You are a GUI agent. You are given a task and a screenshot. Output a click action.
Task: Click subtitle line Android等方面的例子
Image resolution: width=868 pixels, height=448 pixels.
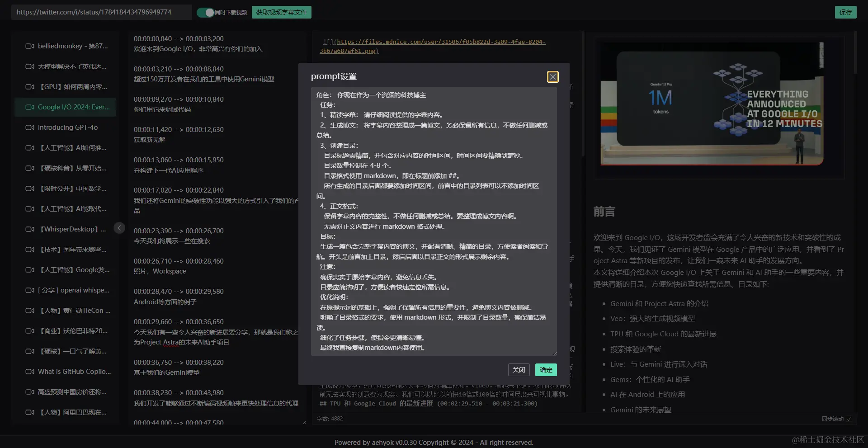click(x=165, y=302)
